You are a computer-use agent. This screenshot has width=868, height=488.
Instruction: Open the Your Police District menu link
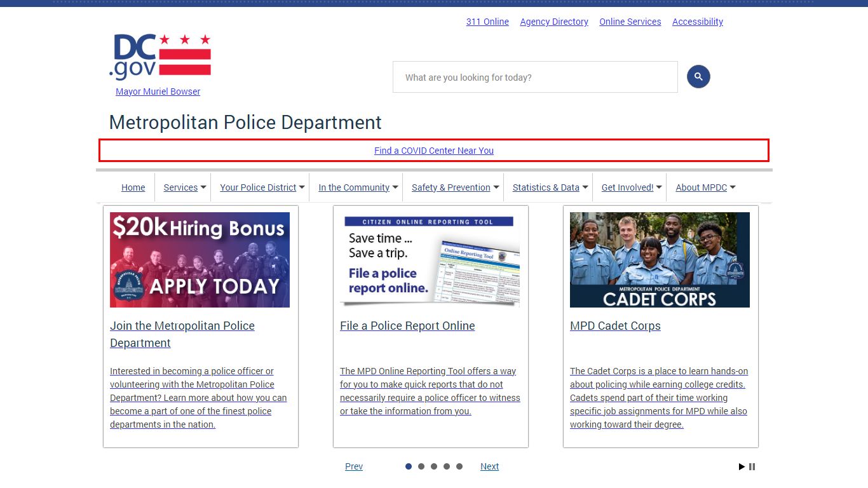(258, 187)
